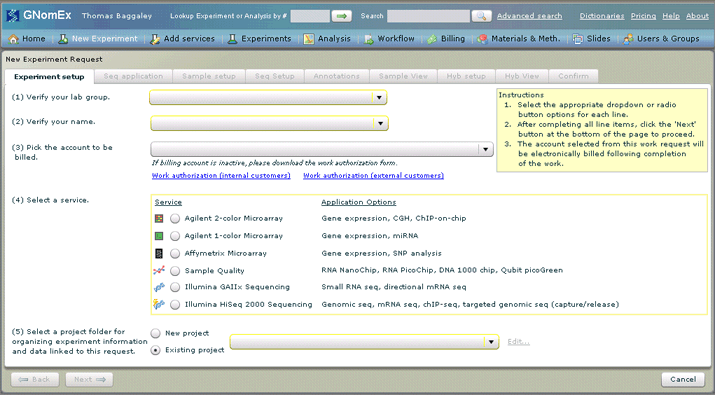The image size is (715, 395).
Task: Open the Experiment setup tab
Action: pos(49,77)
